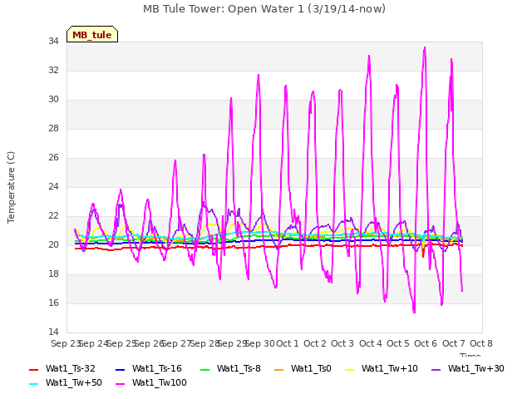The image size is (532, 399).
Task: Click the Temperature (C) axis label
Action: pyautogui.click(x=11, y=187)
